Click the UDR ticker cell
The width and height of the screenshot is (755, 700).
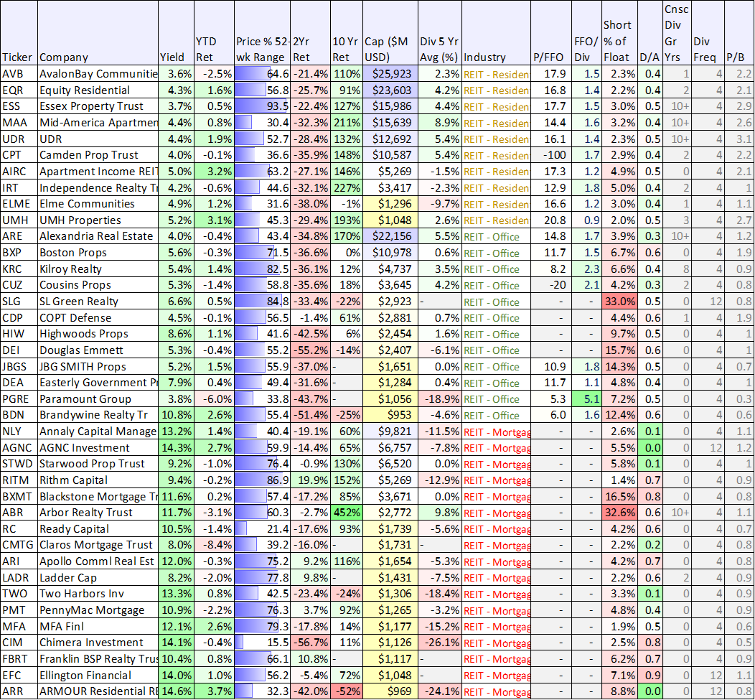19,139
